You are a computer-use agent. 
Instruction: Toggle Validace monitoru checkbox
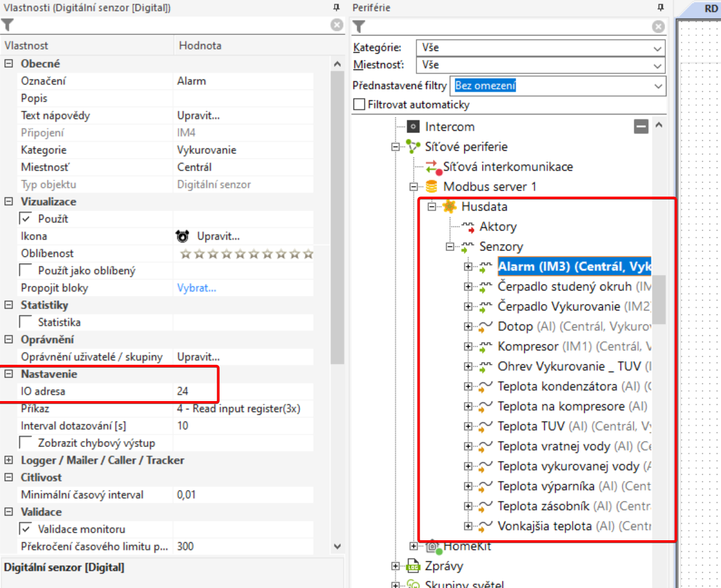(x=26, y=529)
